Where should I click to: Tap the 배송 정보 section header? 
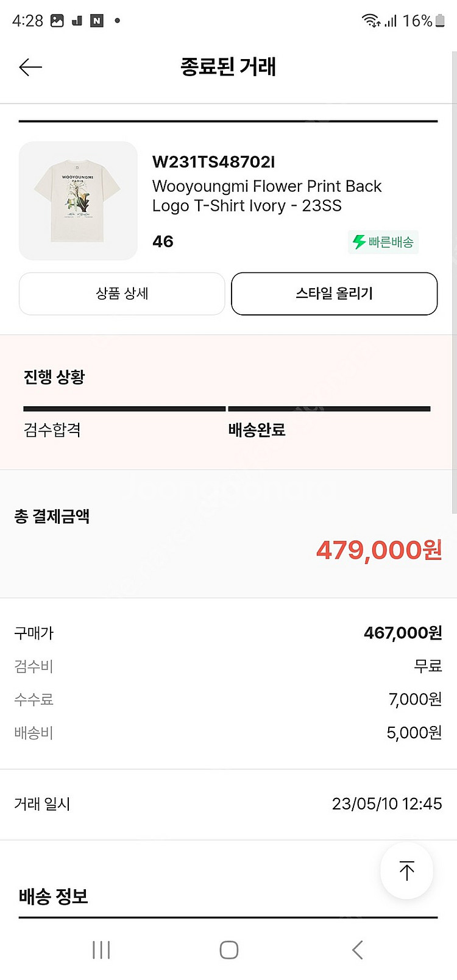click(x=54, y=897)
